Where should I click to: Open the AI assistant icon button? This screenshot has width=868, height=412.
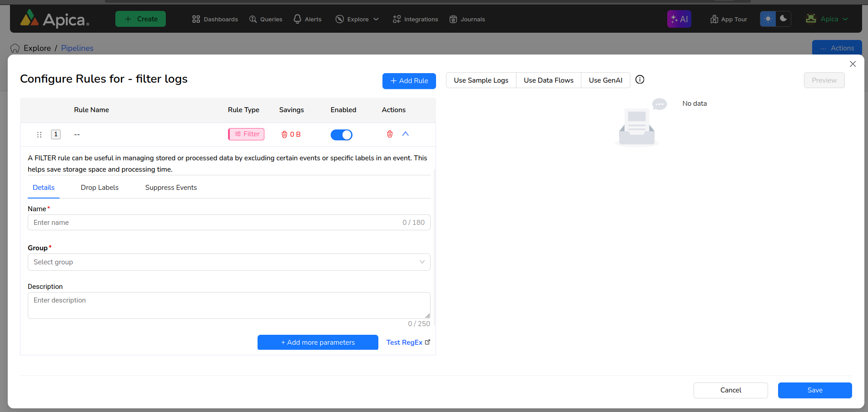(679, 19)
